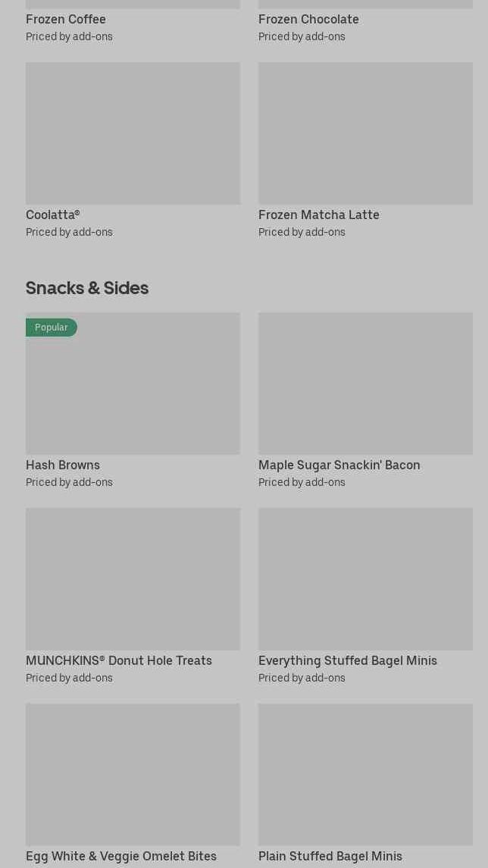Click Everything Stuffed Bagel Minis title
This screenshot has height=868, width=488.
[x=347, y=660]
